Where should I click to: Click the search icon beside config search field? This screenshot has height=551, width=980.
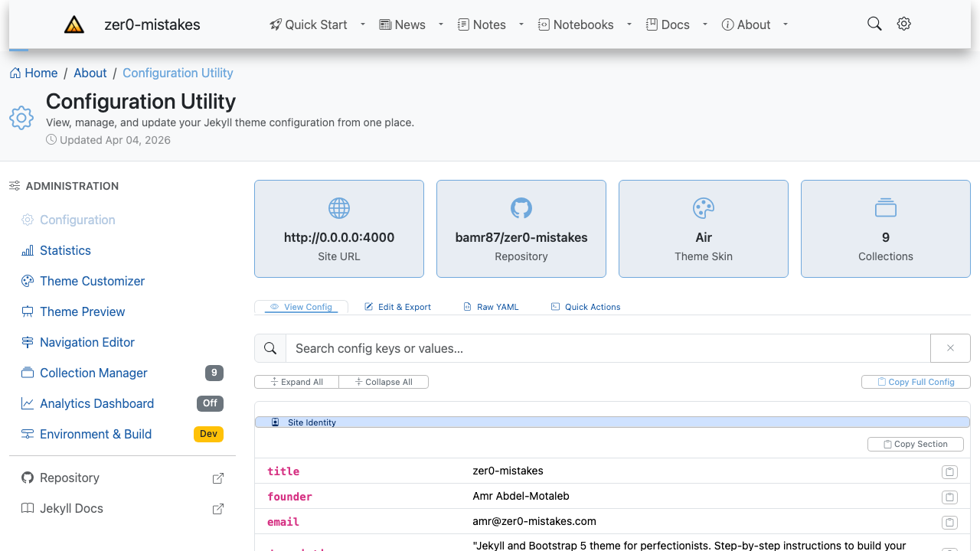click(270, 348)
